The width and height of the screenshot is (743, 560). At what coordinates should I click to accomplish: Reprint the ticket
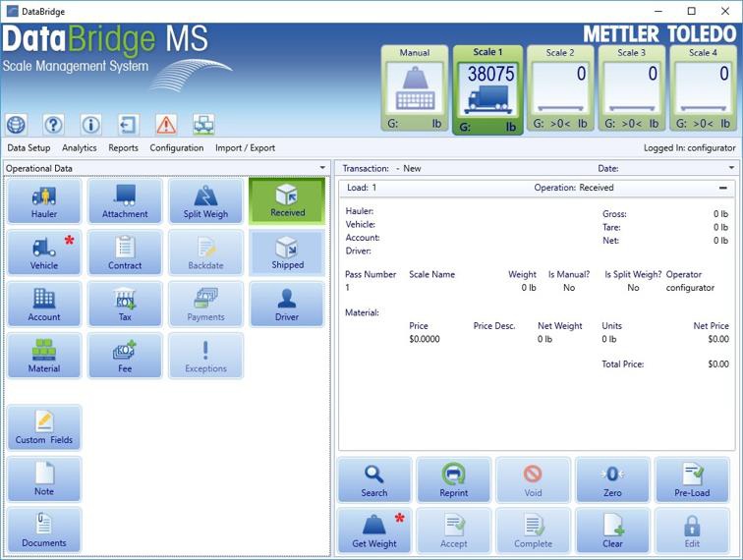(x=454, y=480)
